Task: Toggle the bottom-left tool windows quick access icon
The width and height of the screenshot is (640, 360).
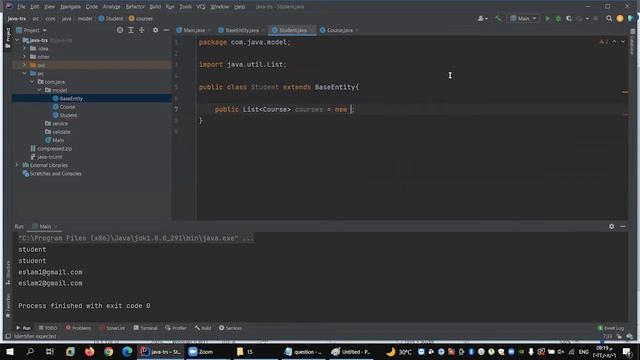Action: click(8, 336)
